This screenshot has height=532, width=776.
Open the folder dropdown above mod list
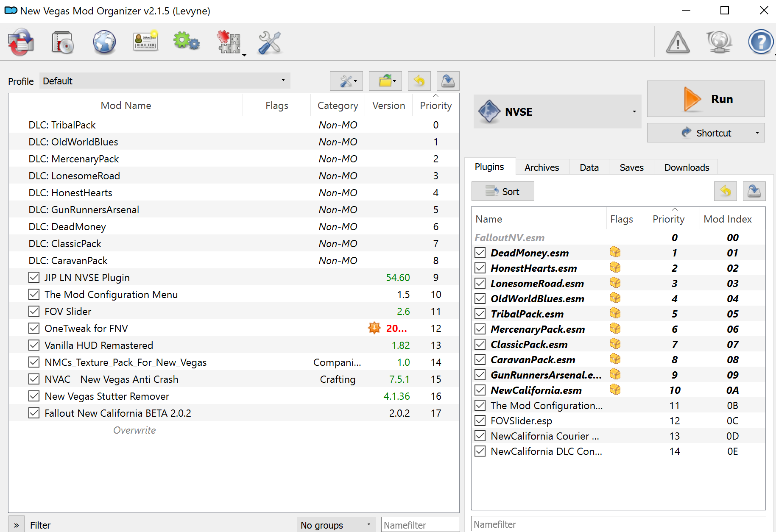pyautogui.click(x=385, y=81)
